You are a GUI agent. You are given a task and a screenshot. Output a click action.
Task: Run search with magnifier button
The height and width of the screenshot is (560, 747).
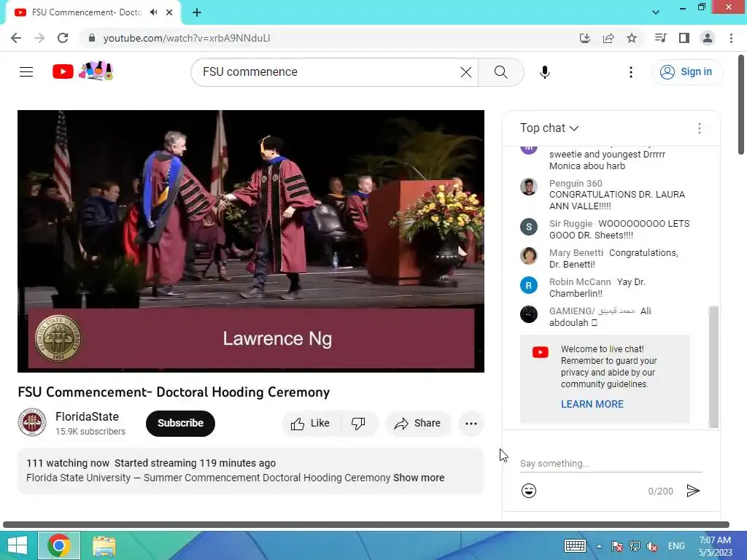pos(500,72)
